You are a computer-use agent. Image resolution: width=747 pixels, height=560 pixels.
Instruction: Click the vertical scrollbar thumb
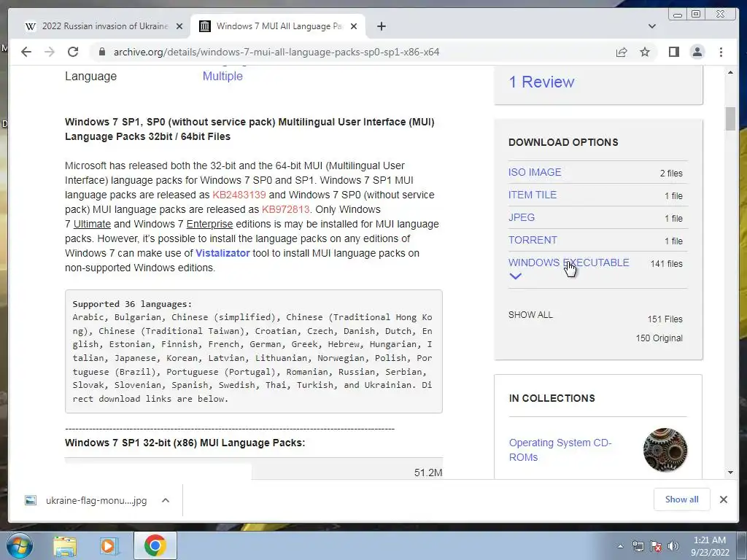[730, 119]
